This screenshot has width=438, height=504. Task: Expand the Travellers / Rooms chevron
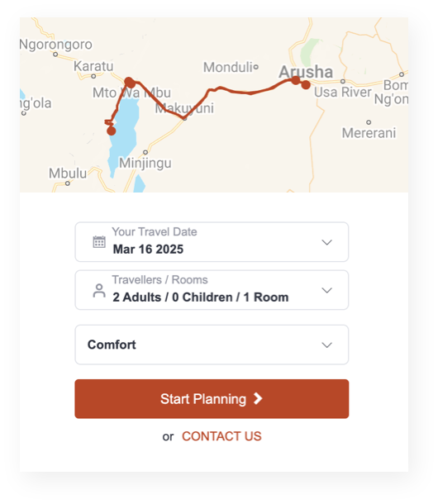point(326,290)
